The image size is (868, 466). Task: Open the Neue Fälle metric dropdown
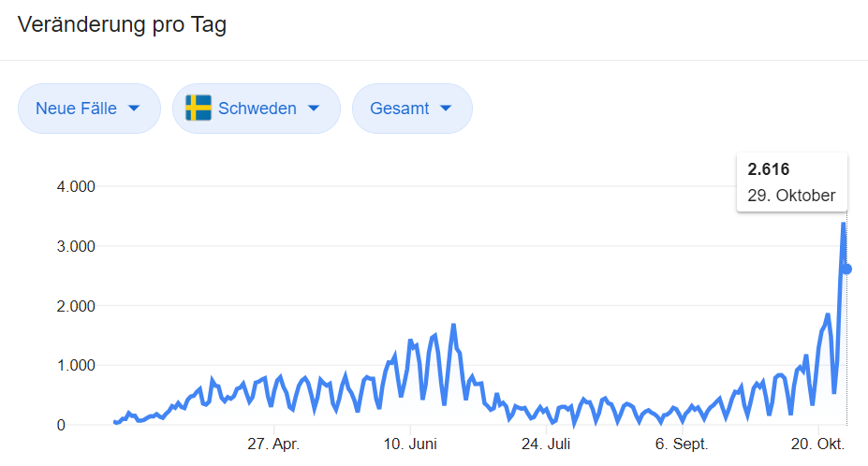[x=88, y=109]
